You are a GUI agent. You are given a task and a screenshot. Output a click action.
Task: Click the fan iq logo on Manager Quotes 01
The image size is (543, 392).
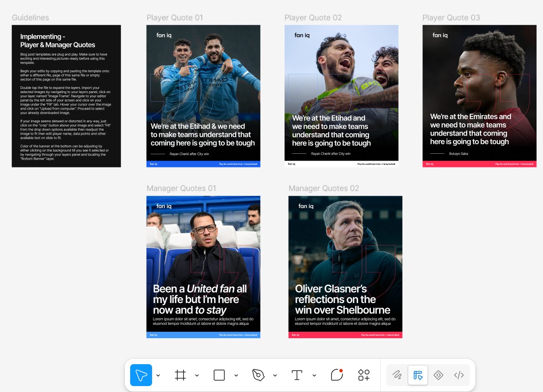164,206
